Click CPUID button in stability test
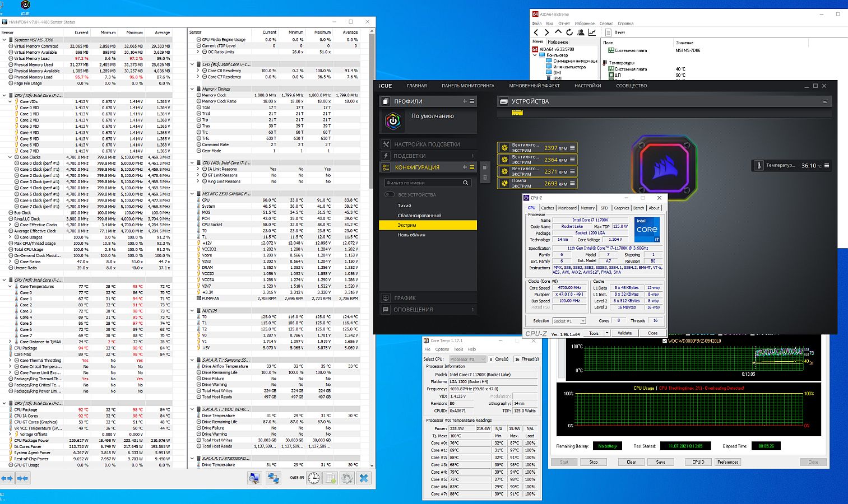The width and height of the screenshot is (848, 504). tap(698, 462)
